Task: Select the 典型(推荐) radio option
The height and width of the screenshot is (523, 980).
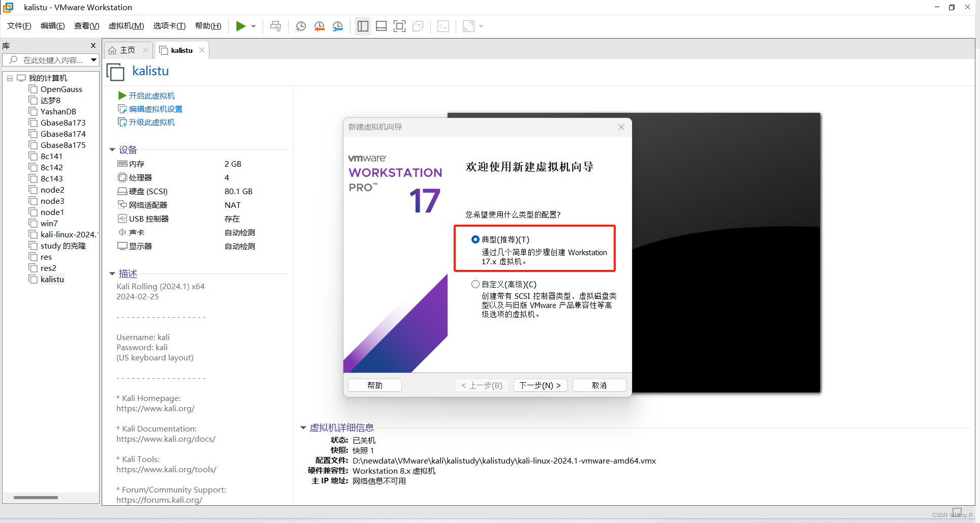Action: tap(476, 239)
